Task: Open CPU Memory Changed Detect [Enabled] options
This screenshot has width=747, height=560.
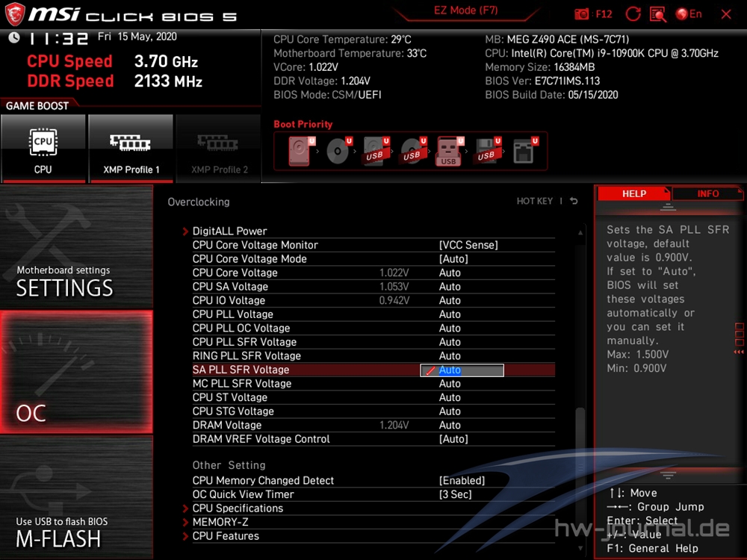Action: (x=462, y=480)
